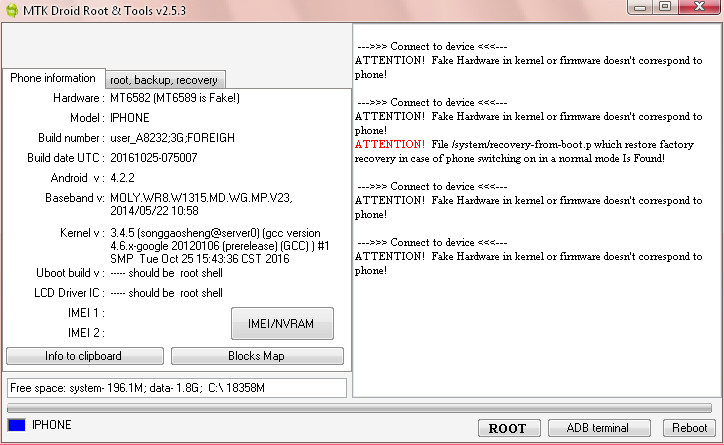This screenshot has width=724, height=445.
Task: Select build date 20161025-075007
Action: tap(154, 158)
